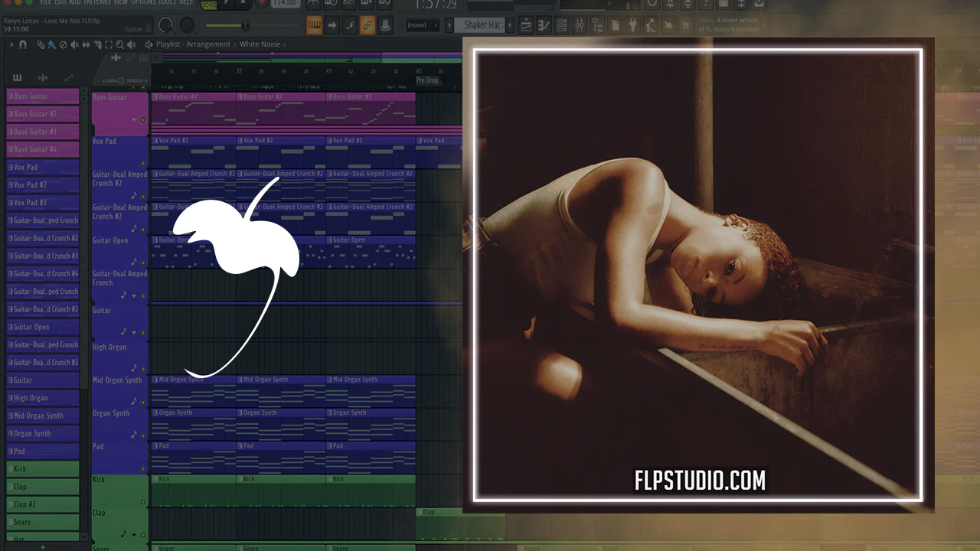Open the Playlist window from main toolbar

pos(527,25)
